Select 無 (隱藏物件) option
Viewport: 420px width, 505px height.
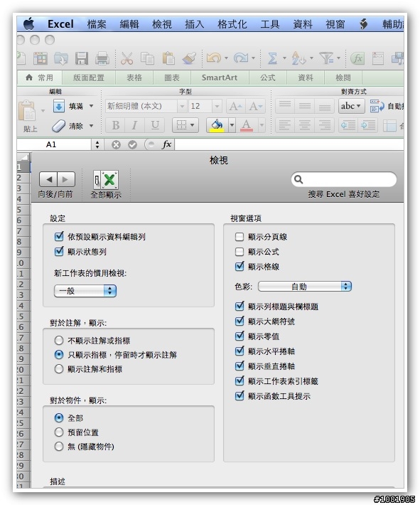click(59, 447)
